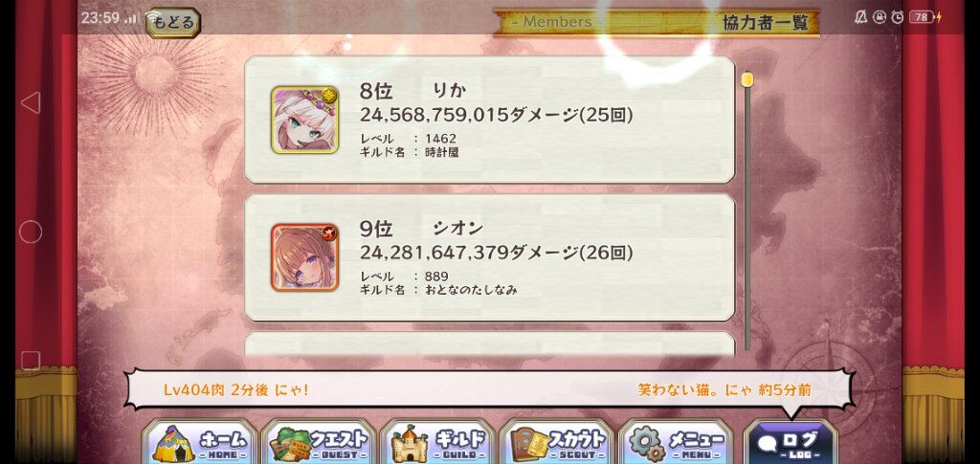Tap the alarm clock status icon
Image resolution: width=980 pixels, height=464 pixels.
(x=898, y=17)
